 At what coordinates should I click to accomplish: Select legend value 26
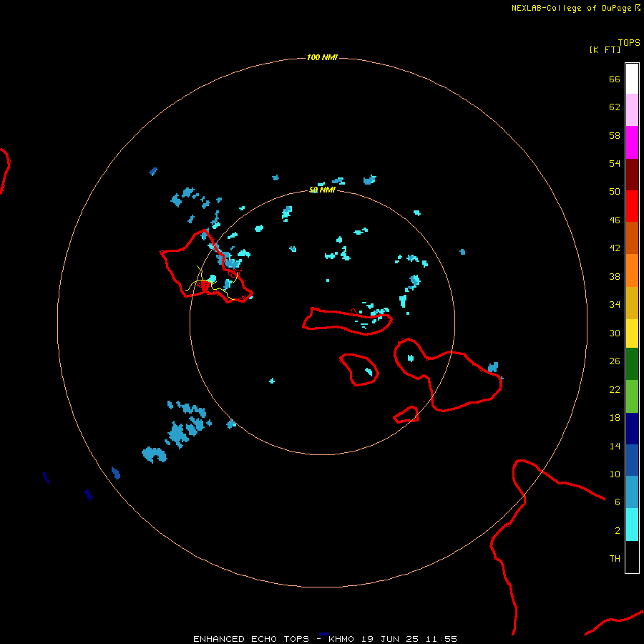coord(615,361)
